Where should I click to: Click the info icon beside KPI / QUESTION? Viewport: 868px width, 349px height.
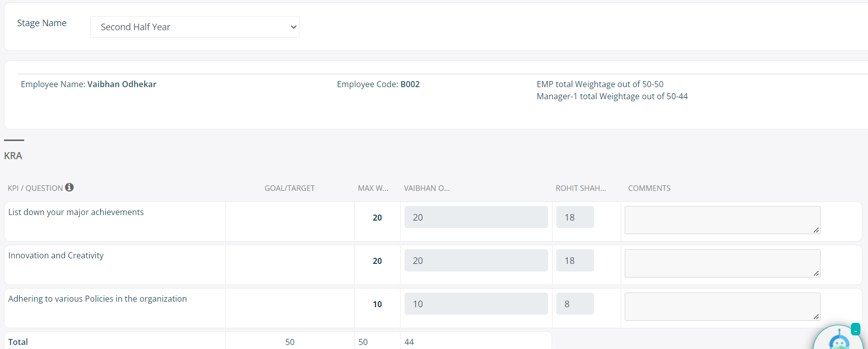click(x=70, y=187)
